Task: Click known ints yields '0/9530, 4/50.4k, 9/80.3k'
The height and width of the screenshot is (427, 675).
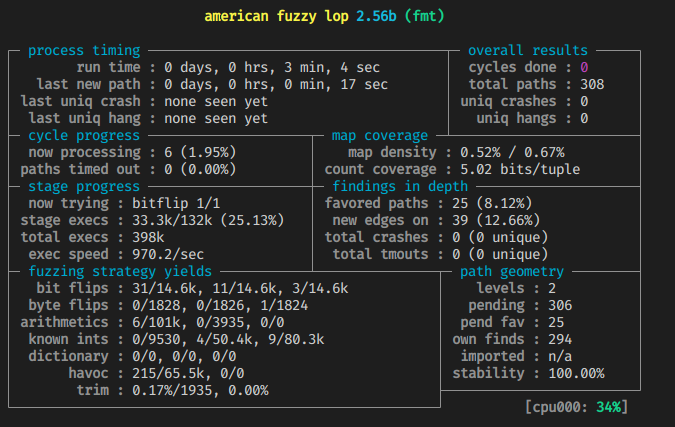Action: tap(228, 340)
